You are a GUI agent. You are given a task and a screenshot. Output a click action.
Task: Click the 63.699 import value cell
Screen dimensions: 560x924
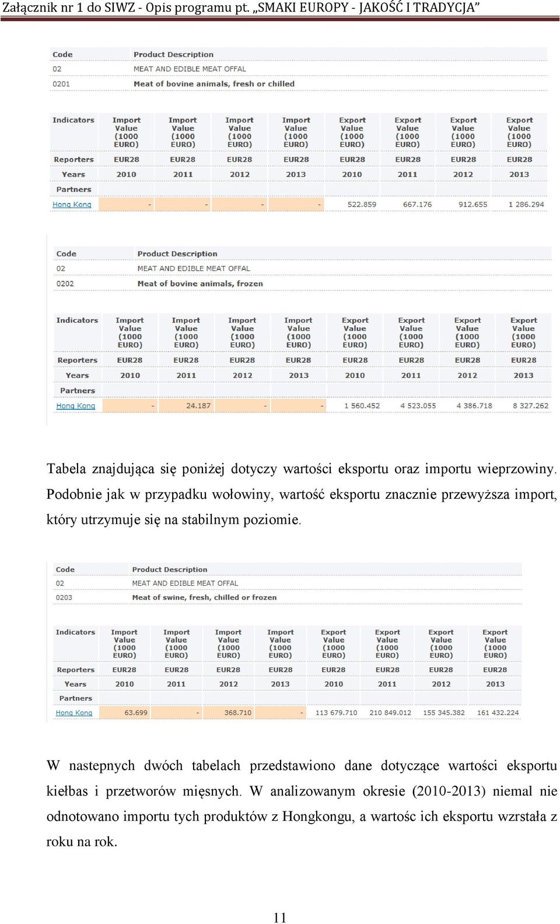point(124,713)
